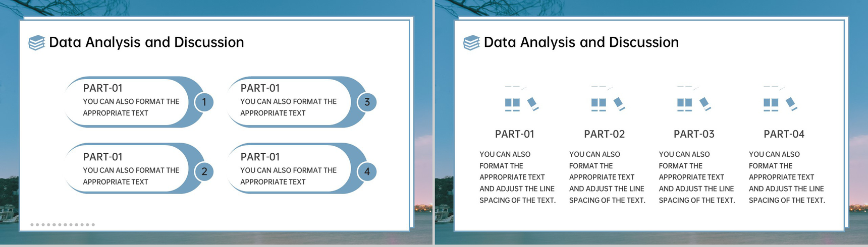This screenshot has width=868, height=247.
Task: Select the body paragraph under PART-02
Action: click(607, 177)
